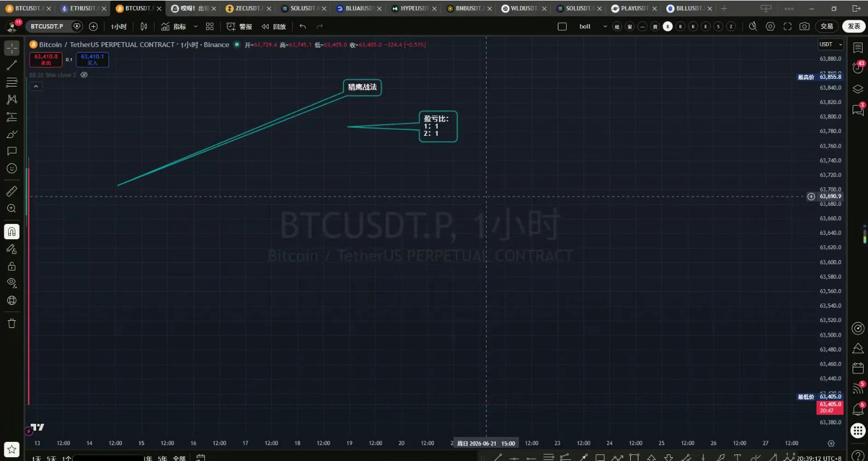Expand the indicators favorites chevron
Image resolution: width=868 pixels, height=461 pixels.
pyautogui.click(x=196, y=26)
